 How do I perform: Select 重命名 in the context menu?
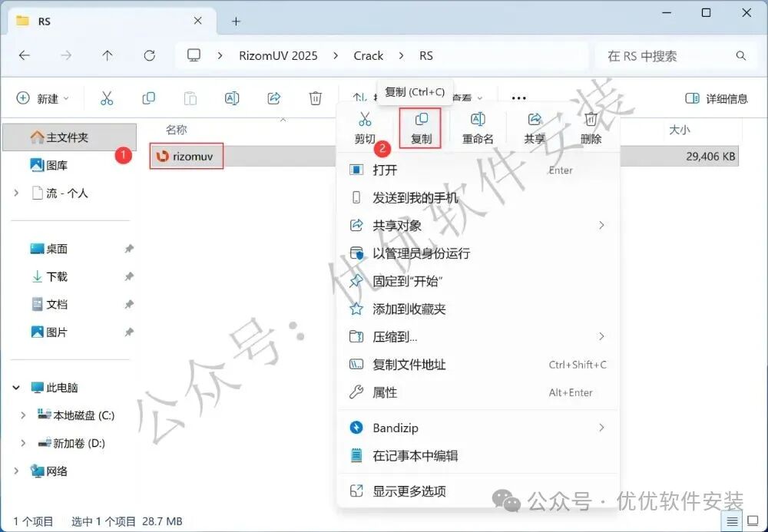pos(478,128)
